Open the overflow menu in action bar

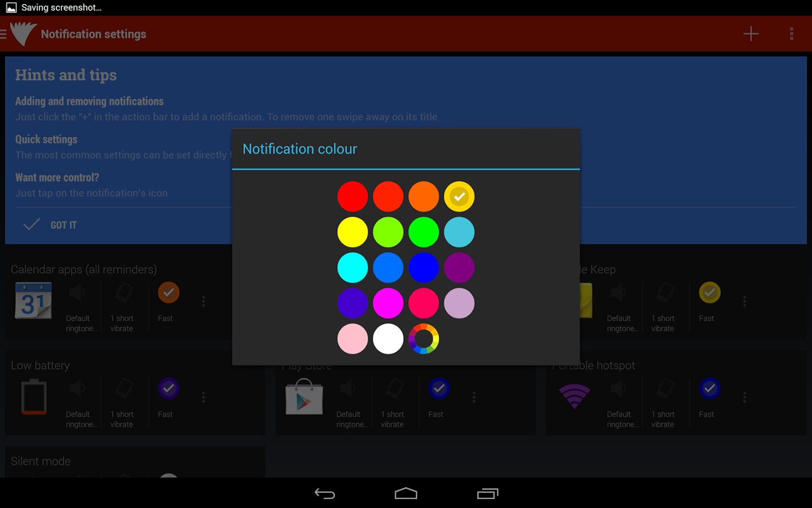point(791,34)
